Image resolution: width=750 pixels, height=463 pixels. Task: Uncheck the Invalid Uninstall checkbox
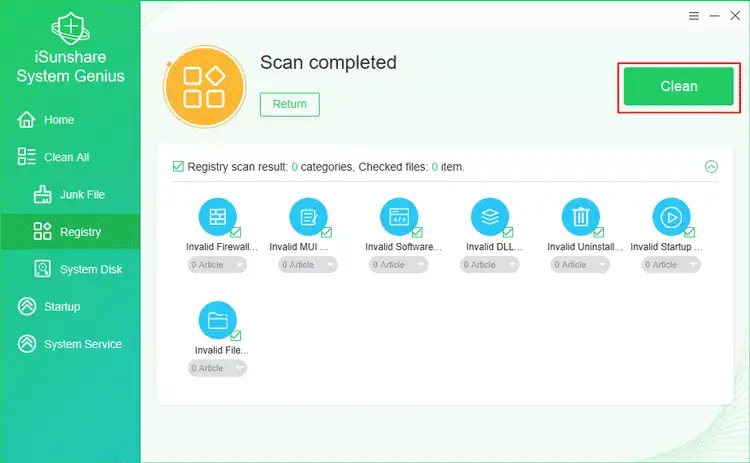[x=598, y=232]
